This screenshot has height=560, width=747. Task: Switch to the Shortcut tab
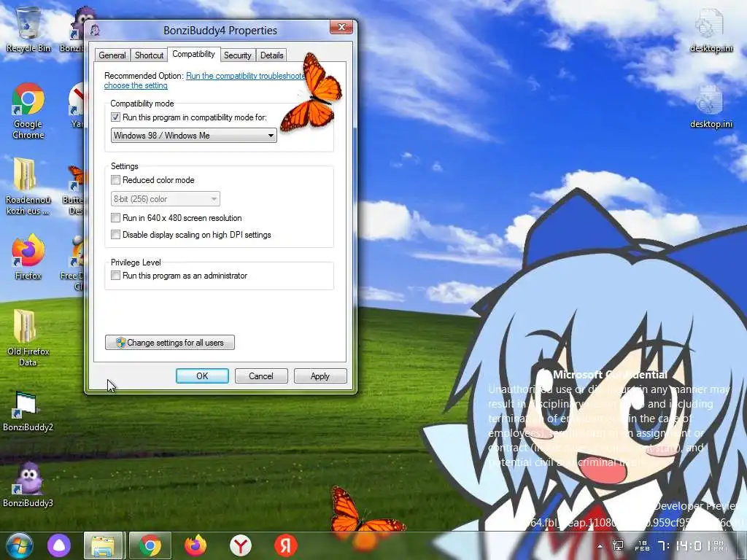[149, 55]
